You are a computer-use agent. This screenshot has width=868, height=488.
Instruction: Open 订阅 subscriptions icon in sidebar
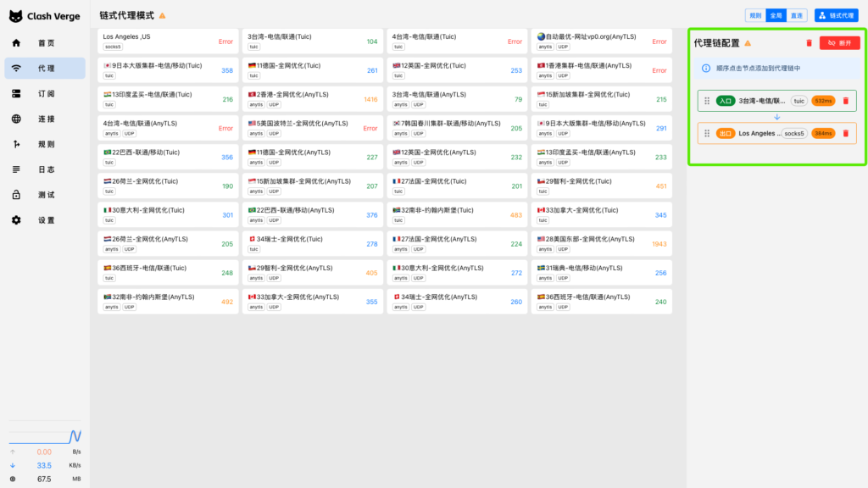(x=16, y=93)
